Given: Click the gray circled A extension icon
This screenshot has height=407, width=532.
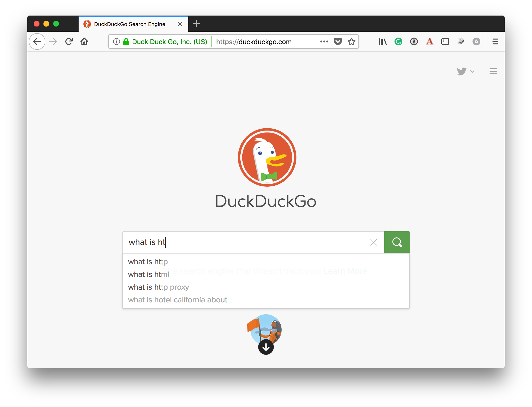Looking at the screenshot, I should coord(476,42).
